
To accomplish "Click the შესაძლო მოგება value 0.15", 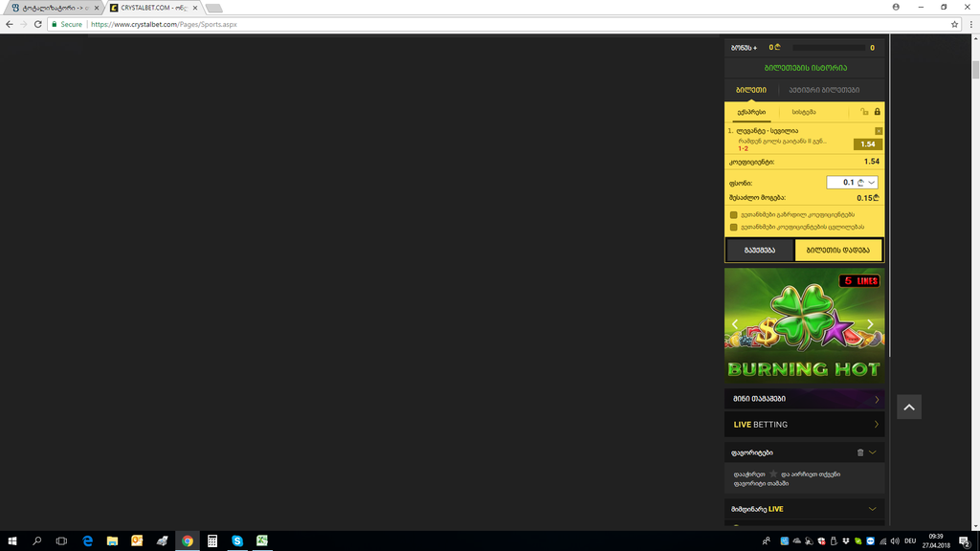I will 867,198.
